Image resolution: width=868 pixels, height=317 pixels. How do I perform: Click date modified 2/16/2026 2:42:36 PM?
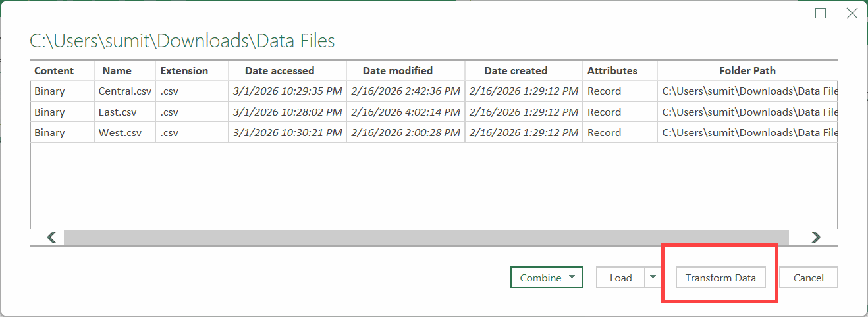coord(406,91)
